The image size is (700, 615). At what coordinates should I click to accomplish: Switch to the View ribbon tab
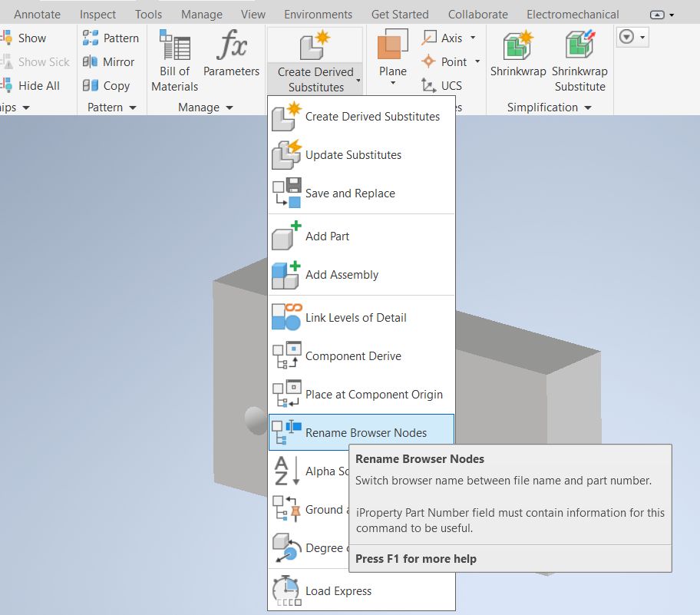[x=253, y=14]
